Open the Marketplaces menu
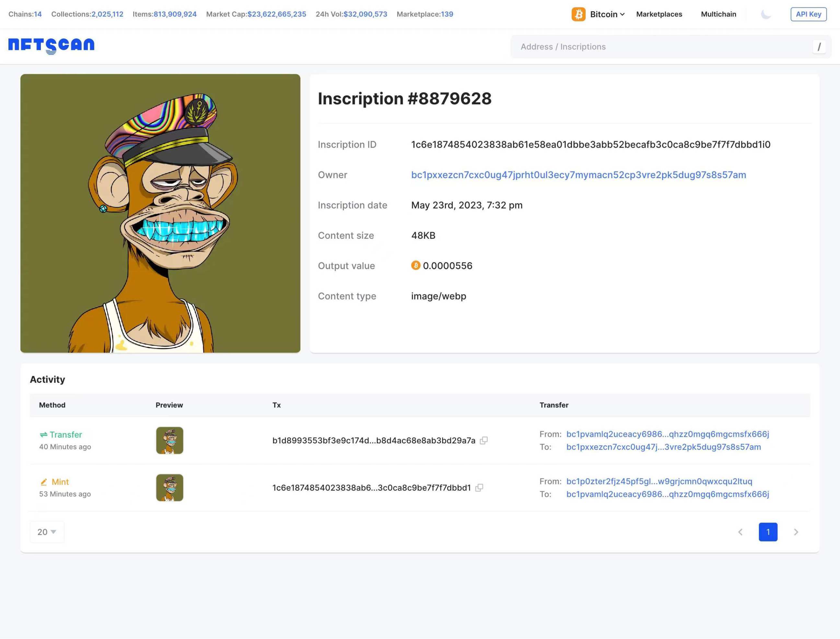The height and width of the screenshot is (639, 840). [659, 15]
